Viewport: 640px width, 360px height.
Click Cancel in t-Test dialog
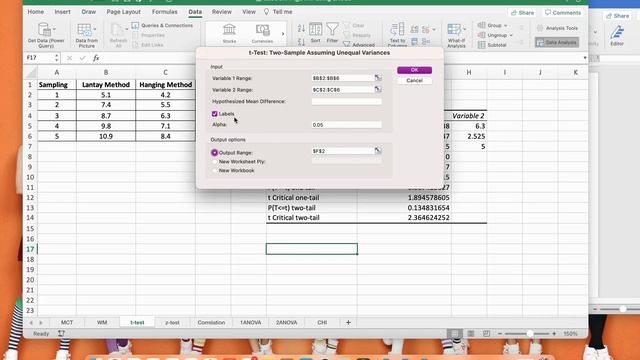point(414,80)
